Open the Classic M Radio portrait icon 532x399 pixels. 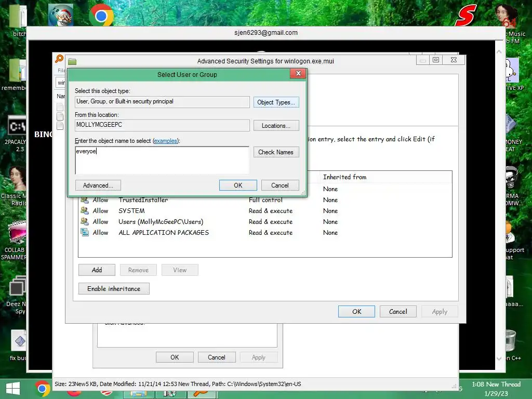pyautogui.click(x=17, y=179)
